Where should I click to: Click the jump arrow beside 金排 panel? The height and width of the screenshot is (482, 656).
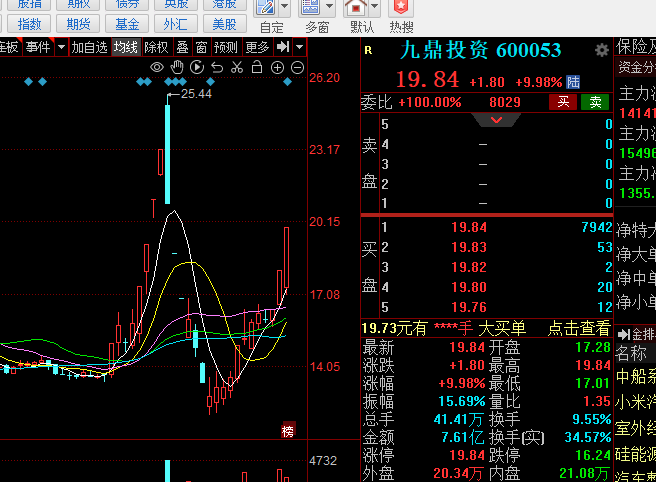click(x=624, y=334)
